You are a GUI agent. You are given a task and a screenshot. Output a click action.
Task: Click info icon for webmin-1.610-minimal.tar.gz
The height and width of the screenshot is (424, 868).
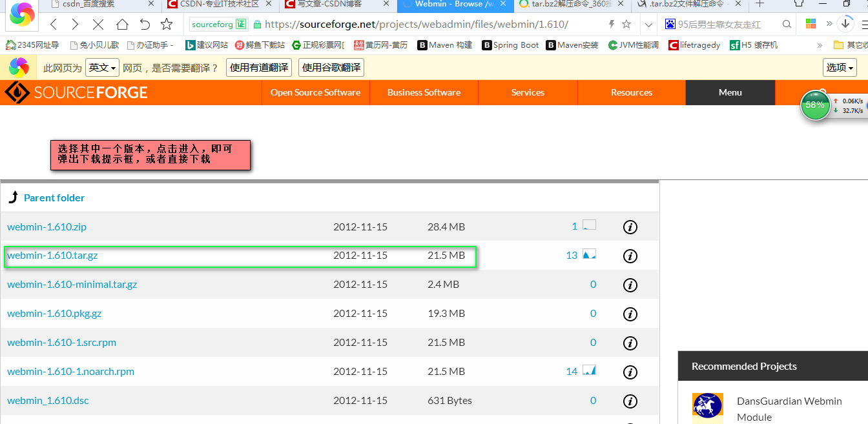tap(630, 285)
